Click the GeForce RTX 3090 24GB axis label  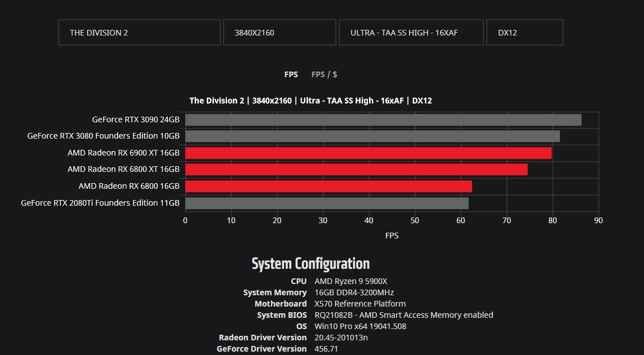click(136, 119)
